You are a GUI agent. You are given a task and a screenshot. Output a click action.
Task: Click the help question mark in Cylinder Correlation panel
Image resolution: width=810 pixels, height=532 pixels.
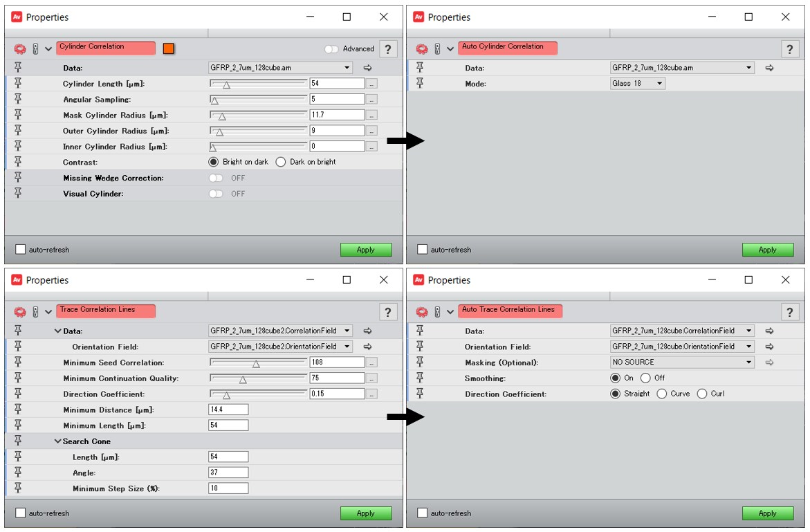tap(388, 49)
